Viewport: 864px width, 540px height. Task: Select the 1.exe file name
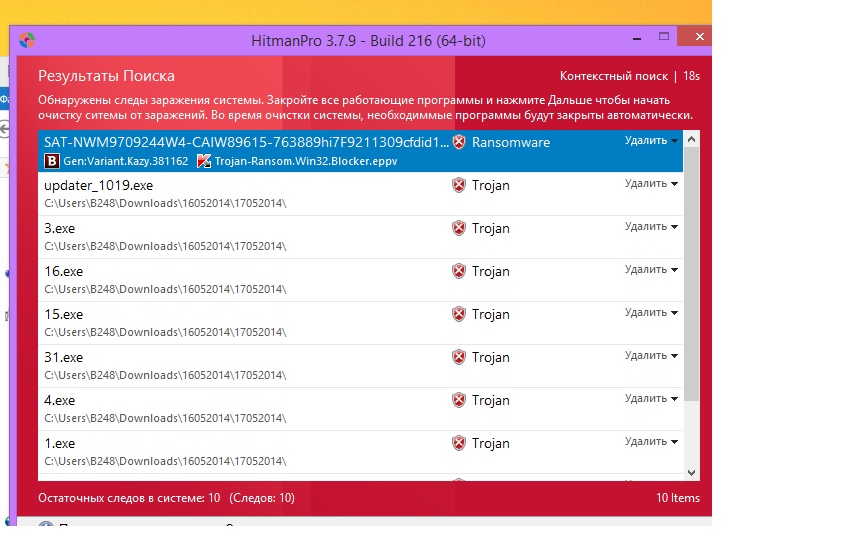[x=60, y=443]
